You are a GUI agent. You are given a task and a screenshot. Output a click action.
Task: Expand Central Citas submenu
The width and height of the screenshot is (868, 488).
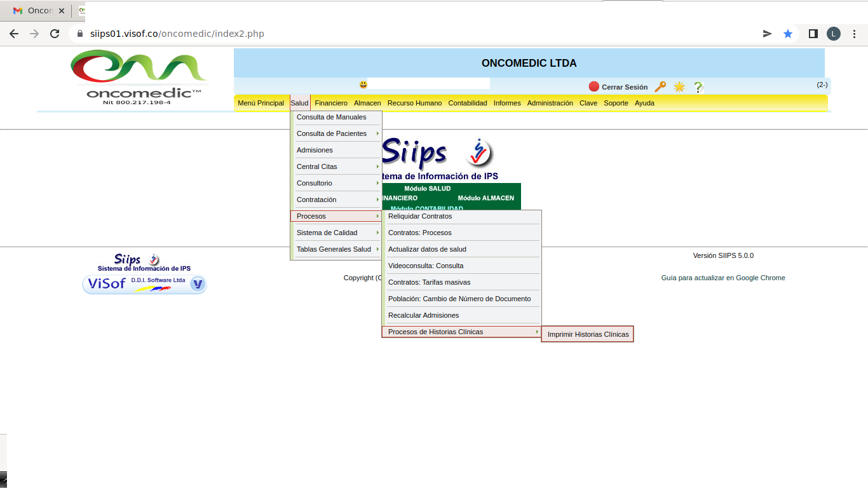336,166
